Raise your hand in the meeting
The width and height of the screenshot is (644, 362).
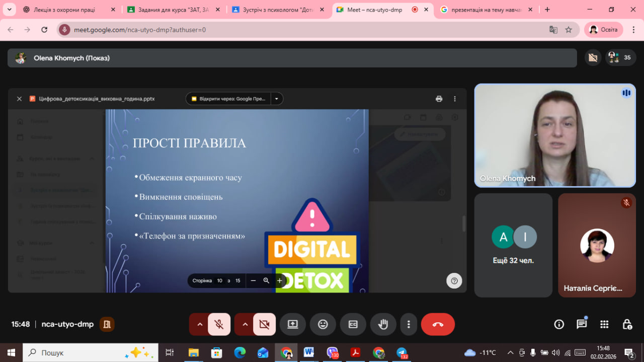383,324
